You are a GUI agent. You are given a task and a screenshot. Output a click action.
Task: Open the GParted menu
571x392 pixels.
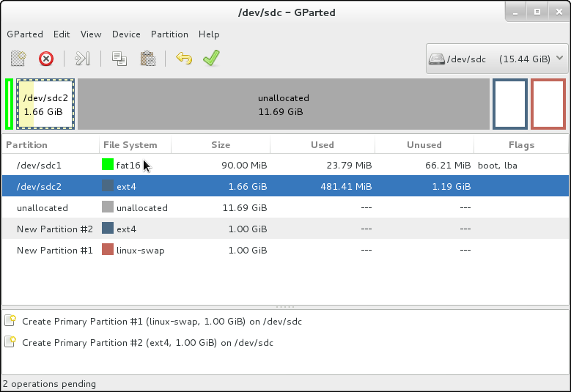pos(25,34)
